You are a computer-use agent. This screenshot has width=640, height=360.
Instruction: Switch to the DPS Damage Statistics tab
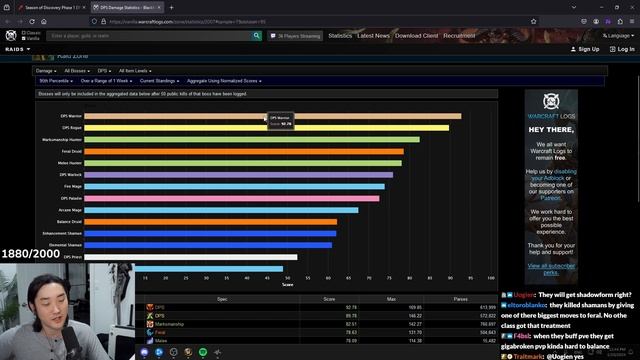pyautogui.click(x=127, y=7)
